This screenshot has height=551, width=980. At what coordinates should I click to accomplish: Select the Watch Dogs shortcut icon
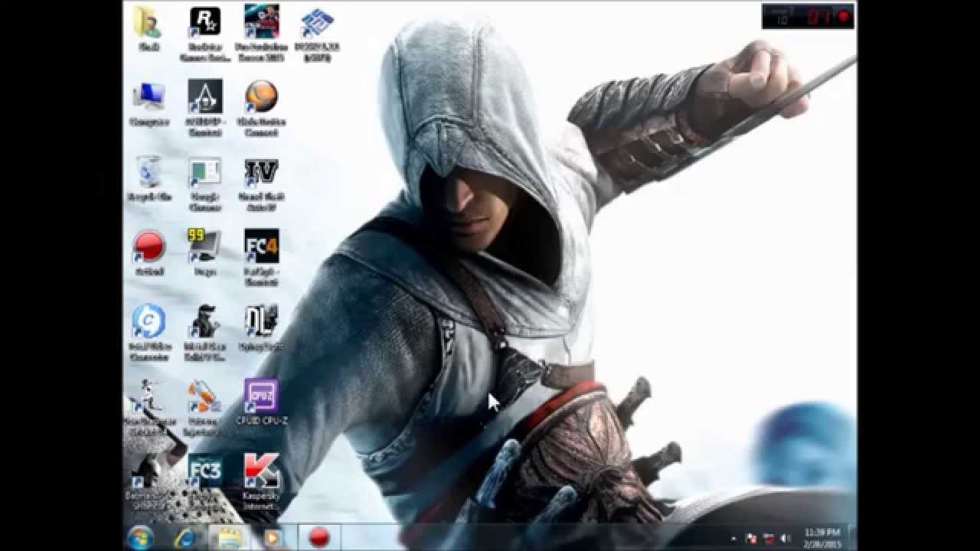pyautogui.click(x=205, y=333)
